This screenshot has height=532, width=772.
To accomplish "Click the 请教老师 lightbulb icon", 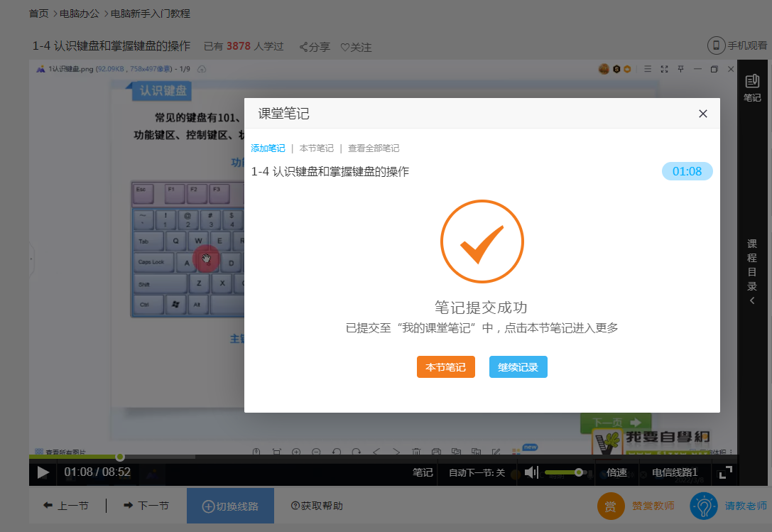I will coord(702,506).
